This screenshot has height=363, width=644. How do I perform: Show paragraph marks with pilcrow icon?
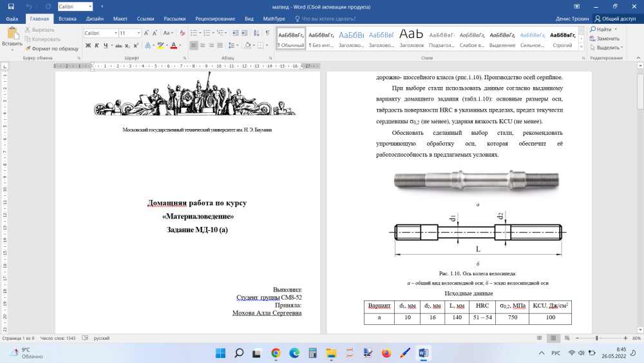pos(268,32)
